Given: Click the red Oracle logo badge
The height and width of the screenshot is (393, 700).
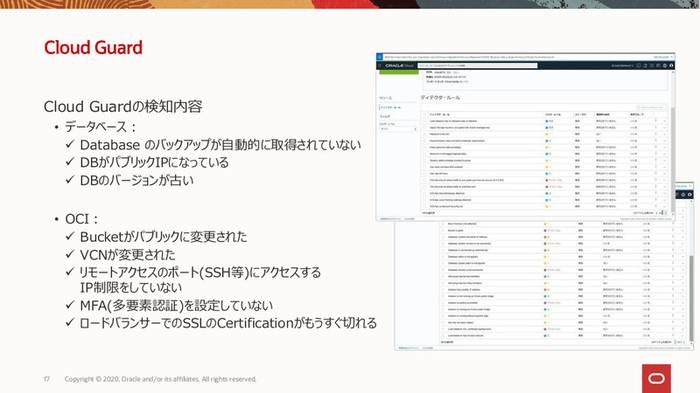Looking at the screenshot, I should click(x=656, y=379).
